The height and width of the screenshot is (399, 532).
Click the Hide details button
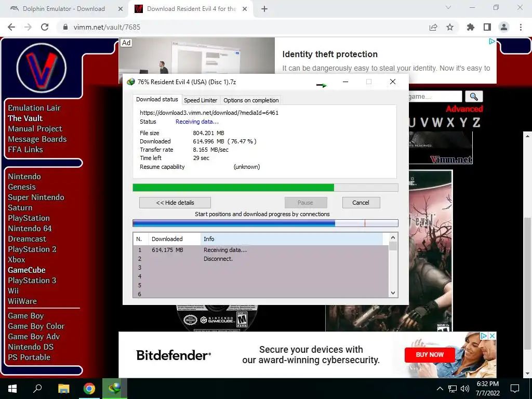(175, 203)
